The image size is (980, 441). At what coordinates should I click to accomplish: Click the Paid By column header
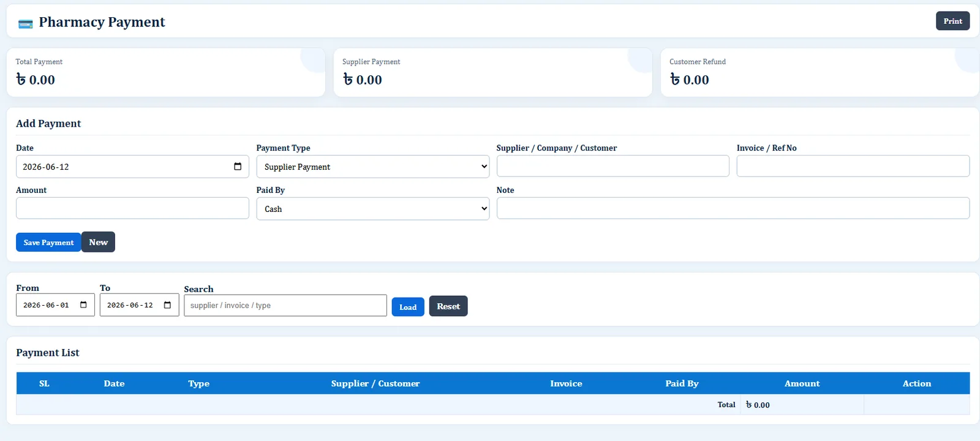682,383
